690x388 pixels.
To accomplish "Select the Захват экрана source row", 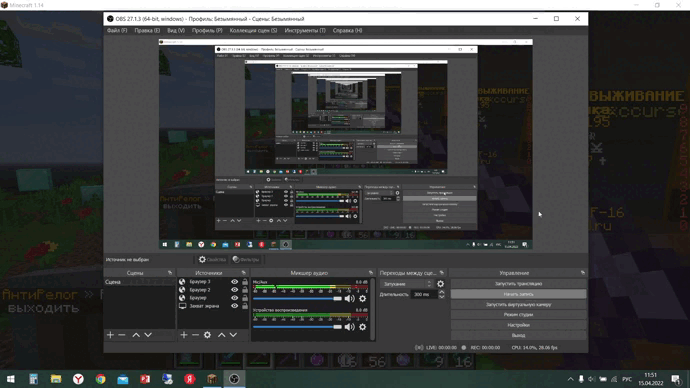I will click(x=213, y=306).
